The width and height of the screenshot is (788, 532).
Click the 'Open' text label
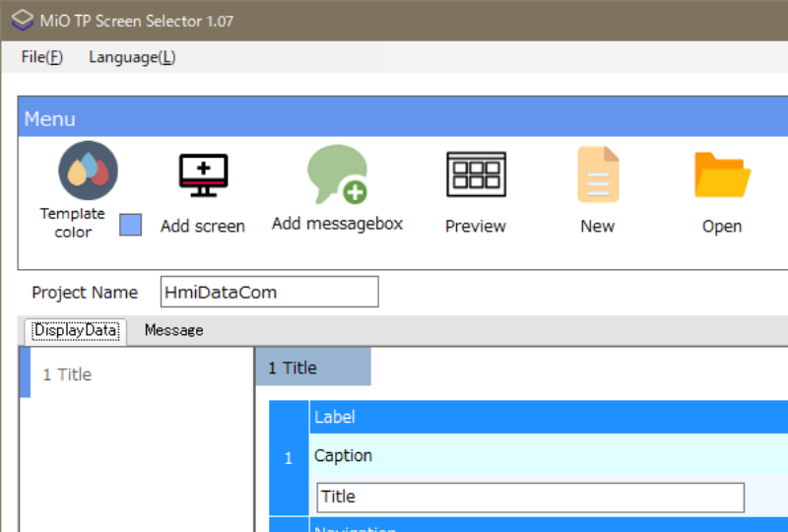[722, 227]
